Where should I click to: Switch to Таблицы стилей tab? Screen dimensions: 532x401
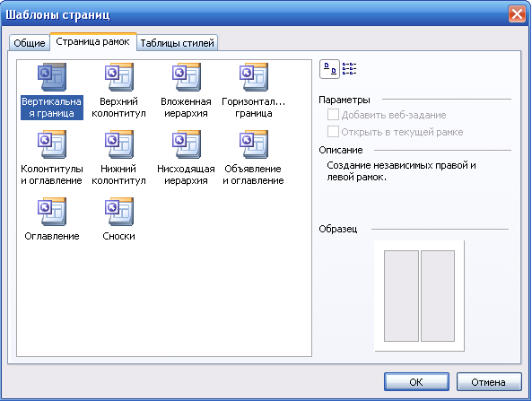click(x=177, y=43)
